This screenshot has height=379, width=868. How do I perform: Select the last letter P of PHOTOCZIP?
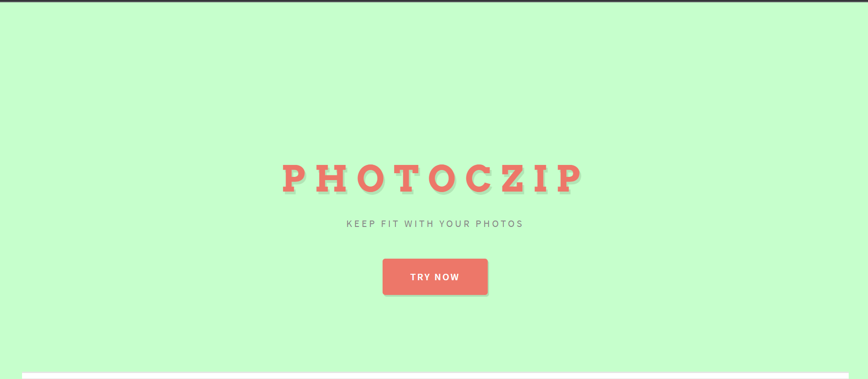(x=569, y=178)
